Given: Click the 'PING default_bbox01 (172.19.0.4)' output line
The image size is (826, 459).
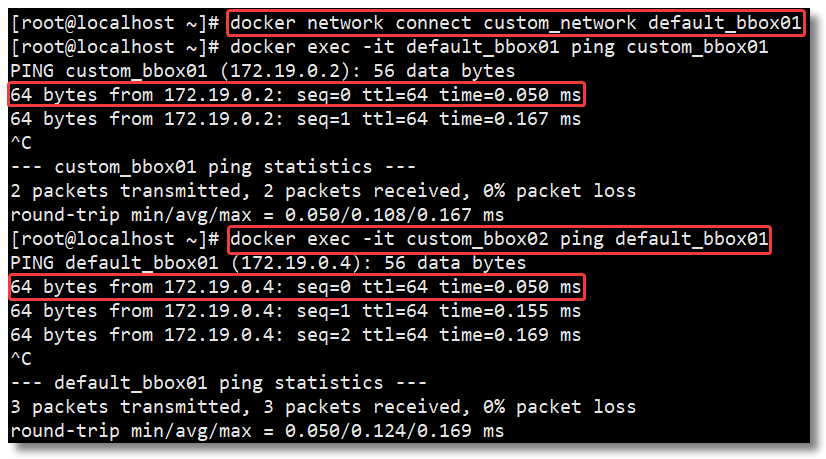Looking at the screenshot, I should click(268, 263).
